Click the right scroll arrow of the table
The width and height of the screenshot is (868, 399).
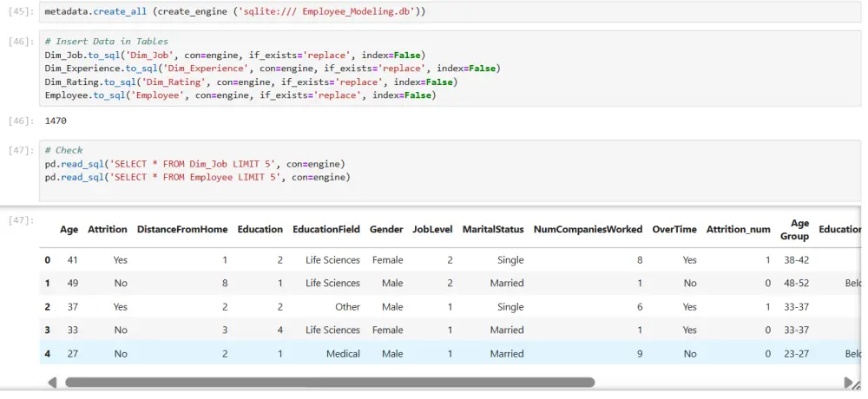click(849, 383)
